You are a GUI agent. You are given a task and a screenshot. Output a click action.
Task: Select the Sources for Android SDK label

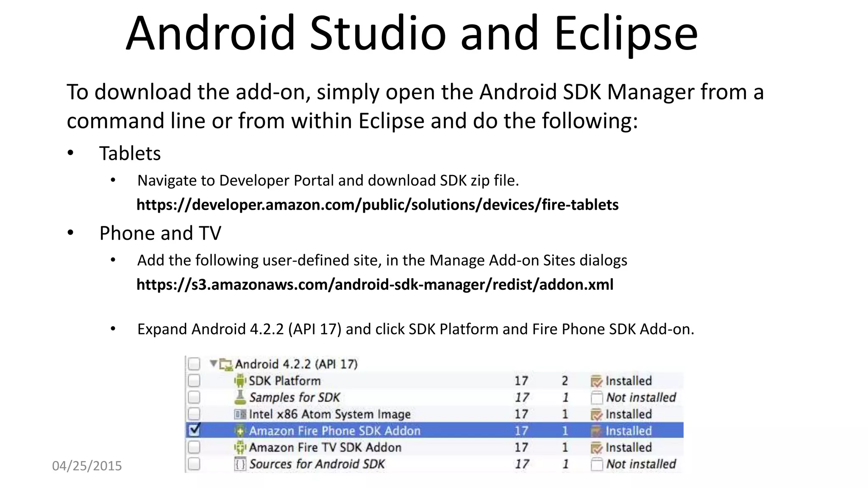[x=317, y=464]
